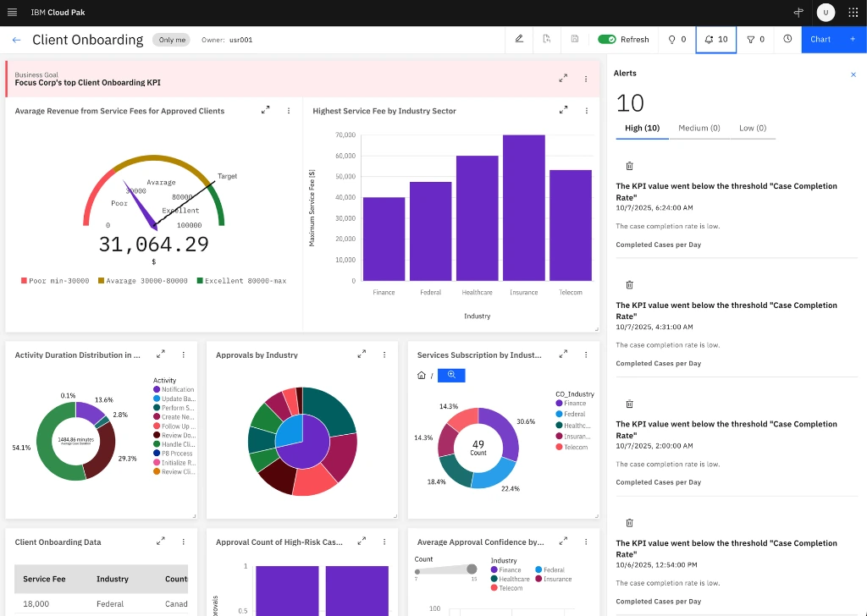867x616 pixels.
Task: Open the alerts bell showing 10
Action: (x=715, y=39)
